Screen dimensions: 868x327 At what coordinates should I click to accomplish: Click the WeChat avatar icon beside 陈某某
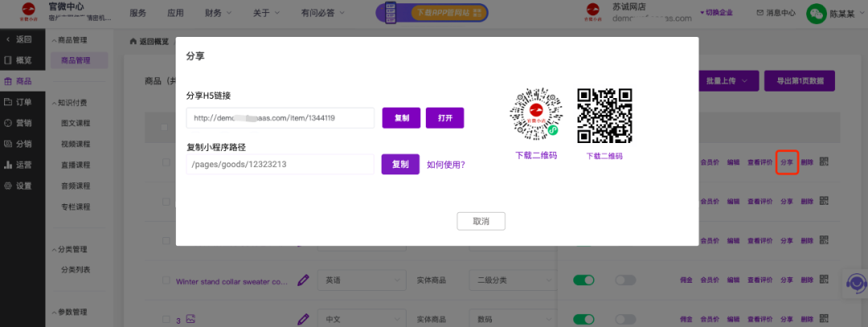click(817, 13)
